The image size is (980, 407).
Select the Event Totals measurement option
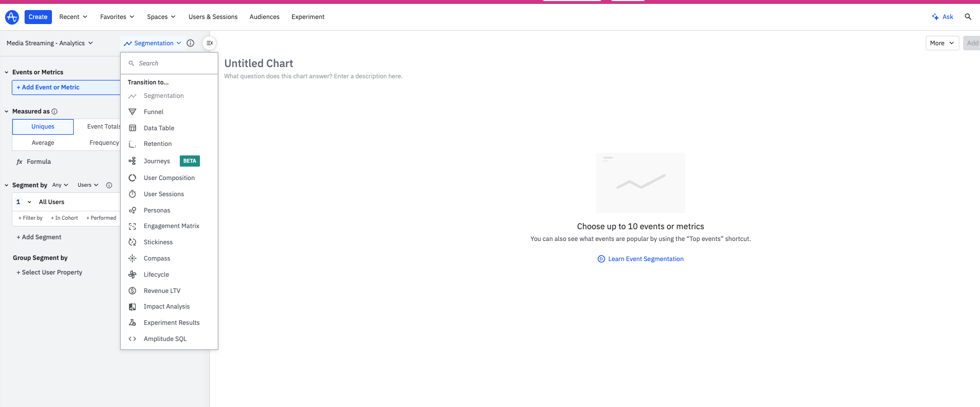(x=104, y=127)
